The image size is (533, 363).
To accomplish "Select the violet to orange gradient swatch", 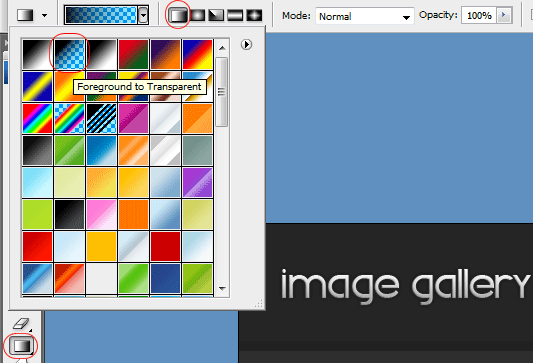I will (x=165, y=54).
